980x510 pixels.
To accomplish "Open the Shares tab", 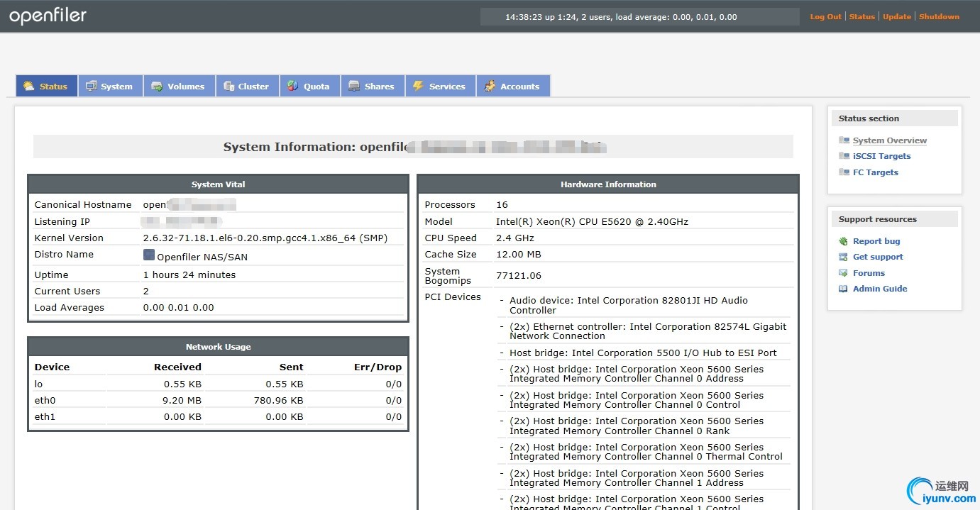I will (x=373, y=87).
